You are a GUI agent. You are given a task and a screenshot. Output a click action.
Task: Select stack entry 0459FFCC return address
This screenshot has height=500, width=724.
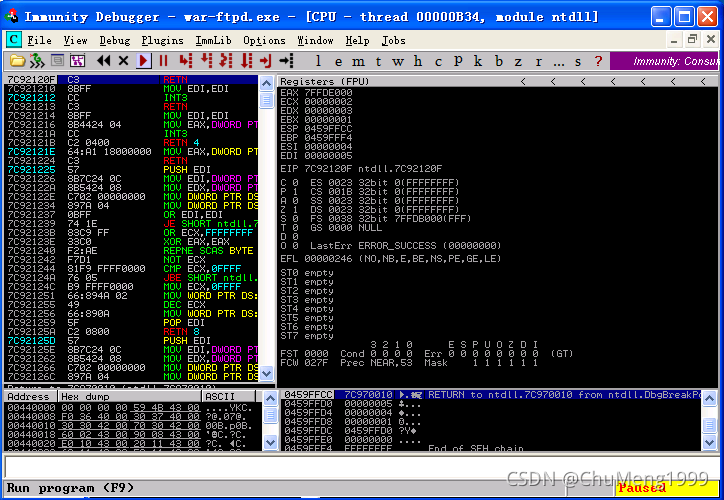pos(491,395)
